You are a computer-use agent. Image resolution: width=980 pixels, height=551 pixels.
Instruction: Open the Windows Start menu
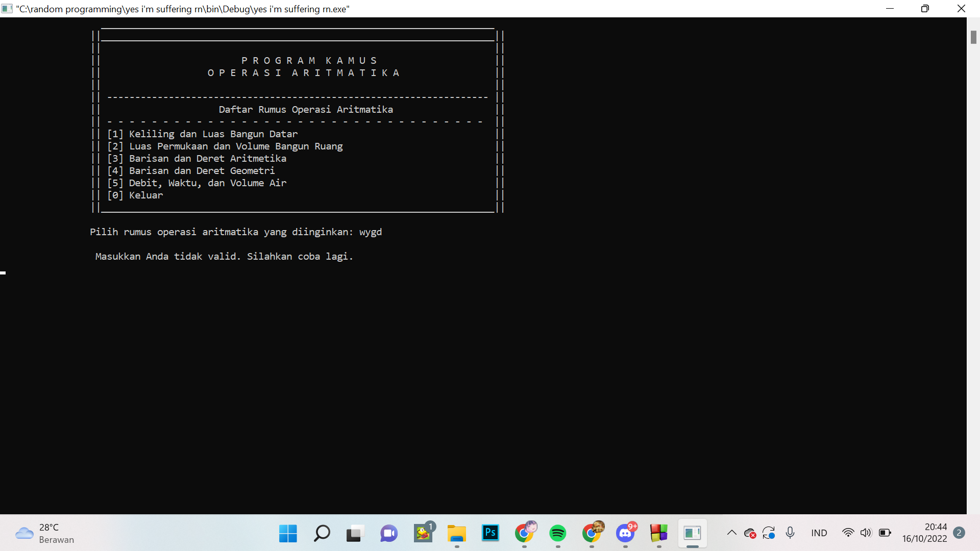point(288,534)
